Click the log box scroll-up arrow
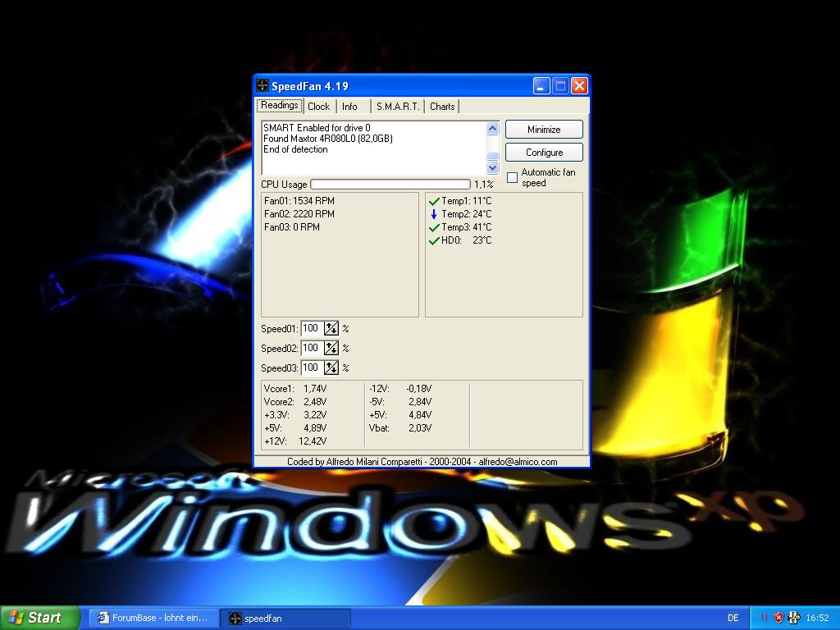 tap(492, 128)
